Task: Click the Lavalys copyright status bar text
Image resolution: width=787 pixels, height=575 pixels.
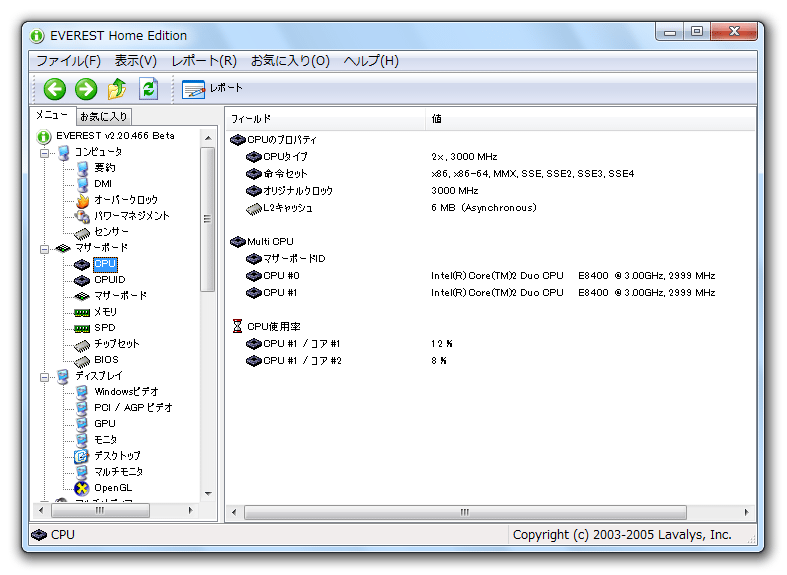Action: click(622, 535)
